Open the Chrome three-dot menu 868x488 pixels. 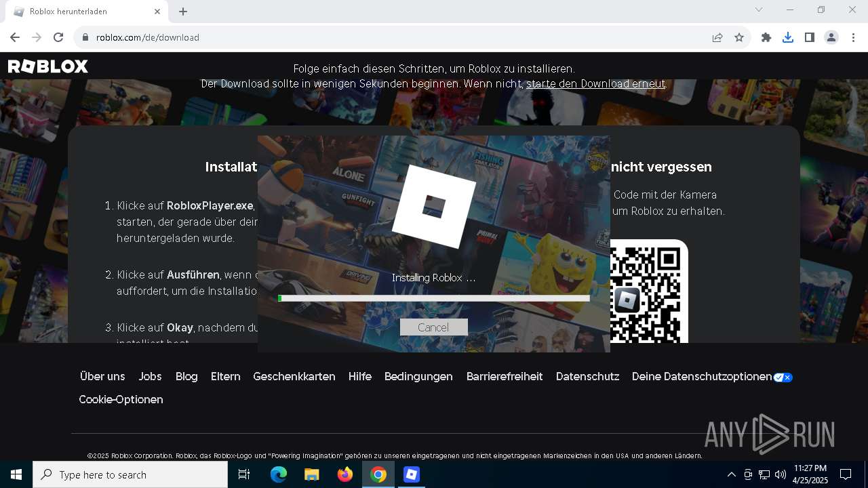coord(852,37)
